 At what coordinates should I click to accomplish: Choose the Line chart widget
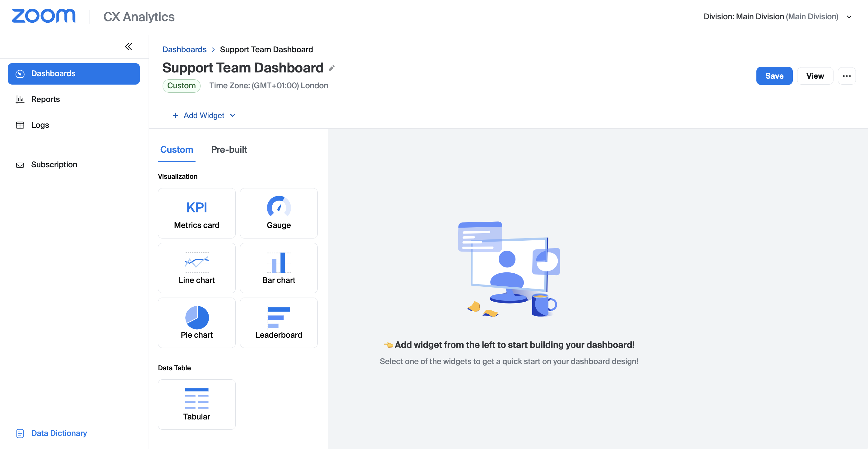click(x=196, y=268)
